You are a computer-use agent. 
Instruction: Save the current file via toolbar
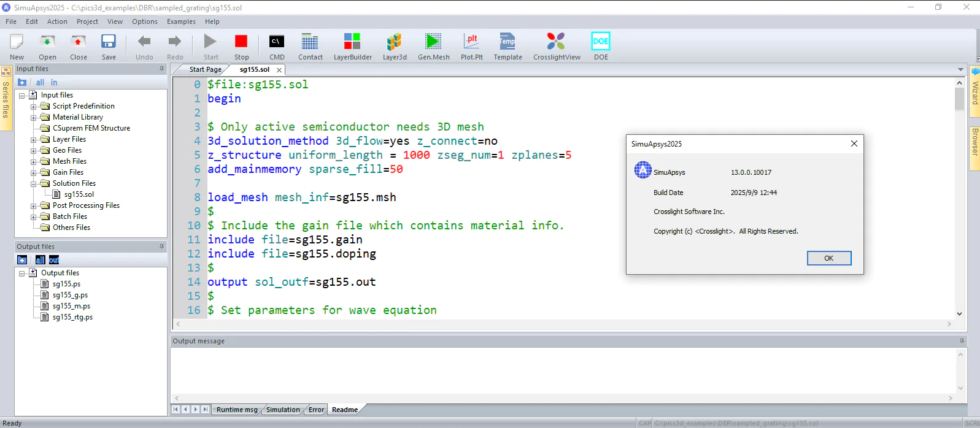click(109, 42)
